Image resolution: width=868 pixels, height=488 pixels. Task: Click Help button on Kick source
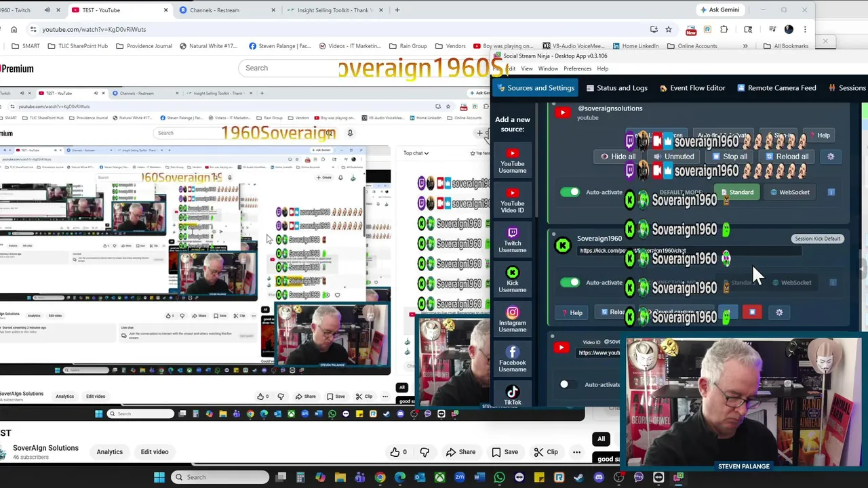[x=570, y=312]
